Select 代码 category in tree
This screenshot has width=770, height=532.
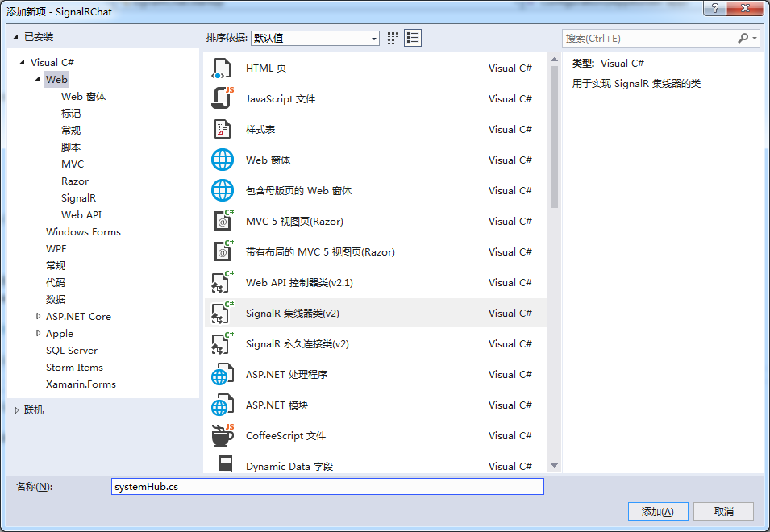coord(56,283)
